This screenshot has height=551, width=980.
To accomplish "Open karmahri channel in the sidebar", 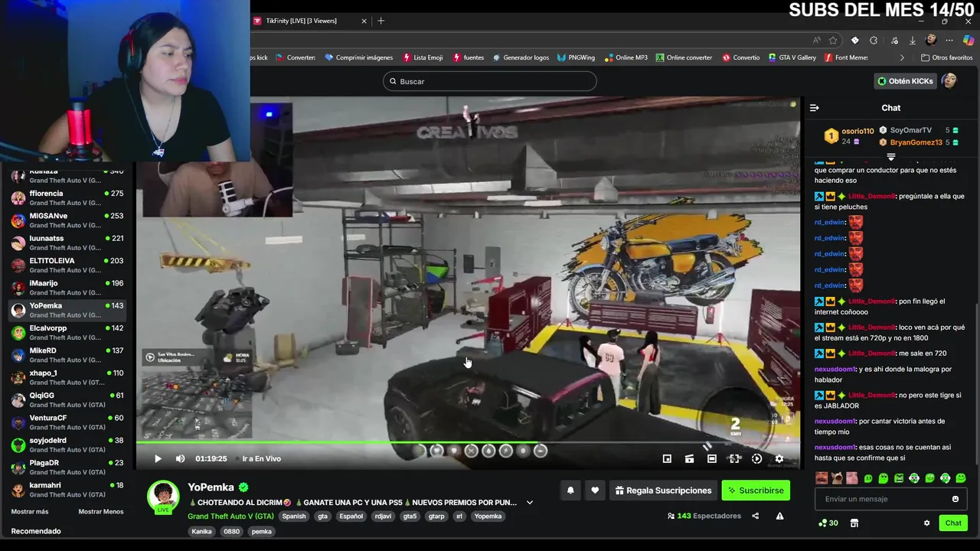I will tap(67, 489).
